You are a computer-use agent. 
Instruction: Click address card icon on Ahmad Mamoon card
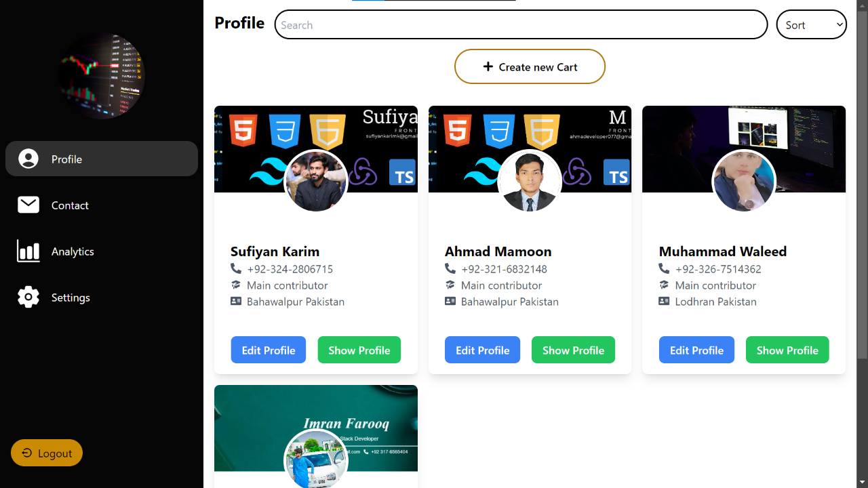(450, 301)
